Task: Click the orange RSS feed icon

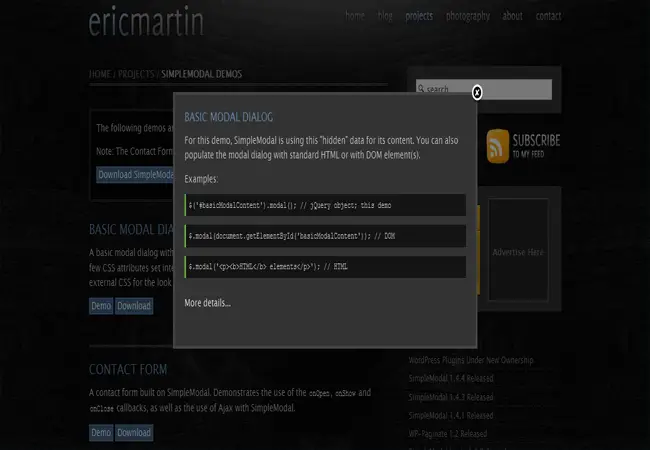Action: pyautogui.click(x=497, y=146)
